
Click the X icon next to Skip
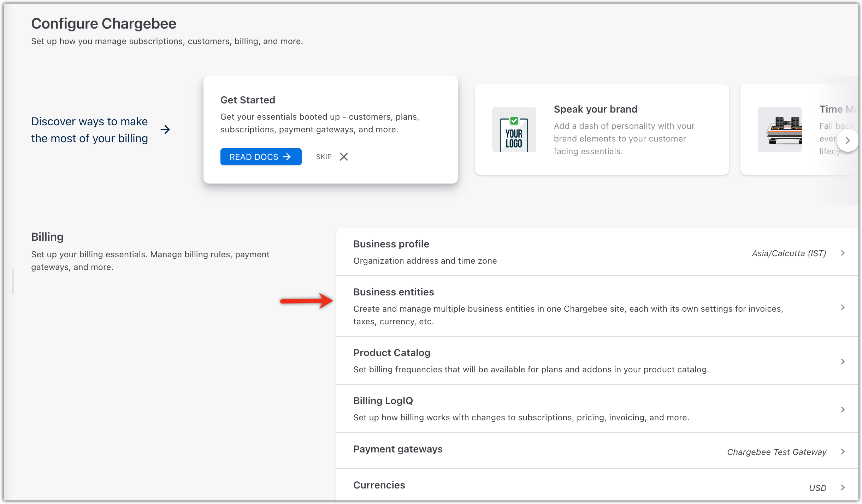click(344, 157)
